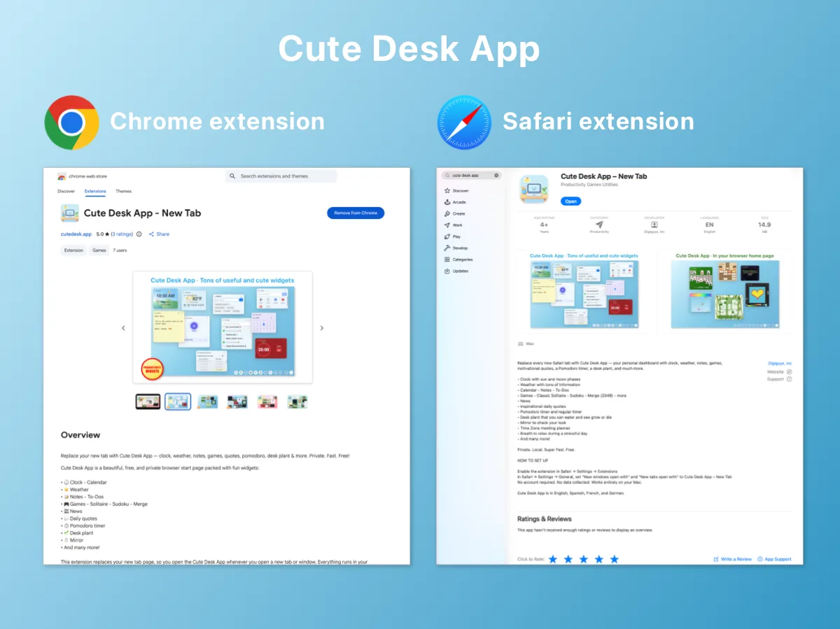Click the Chrome Web Store rainbow logo
Image resolution: width=840 pixels, height=629 pixels.
[x=62, y=176]
